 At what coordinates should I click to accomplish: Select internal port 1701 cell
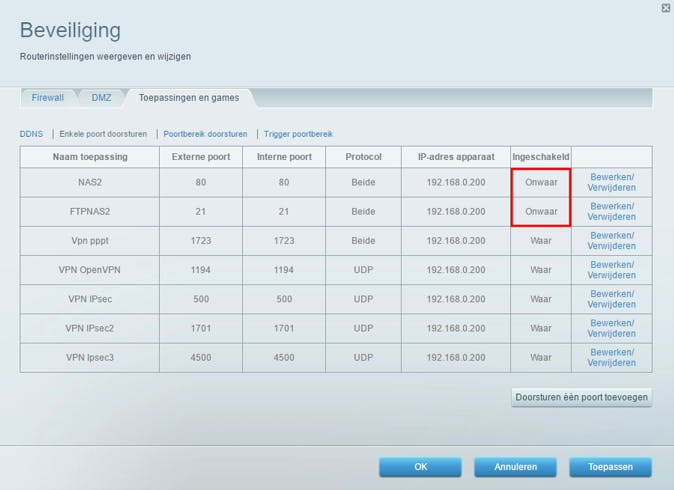point(284,328)
